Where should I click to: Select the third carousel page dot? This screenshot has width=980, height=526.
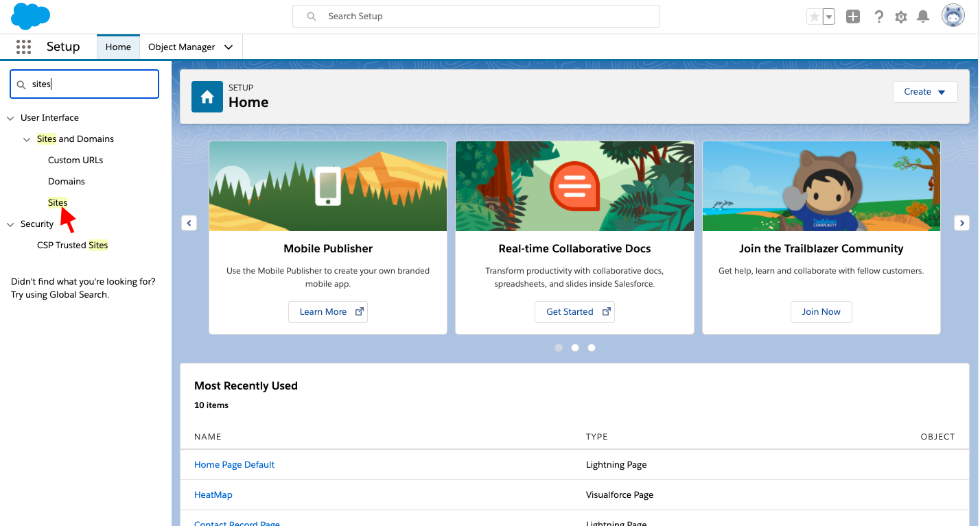[592, 348]
